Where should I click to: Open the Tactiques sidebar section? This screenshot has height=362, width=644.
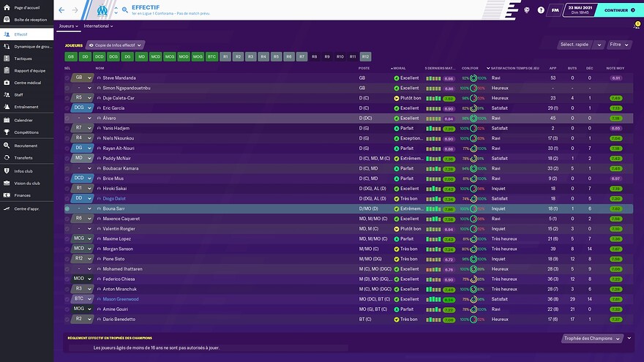(x=22, y=59)
